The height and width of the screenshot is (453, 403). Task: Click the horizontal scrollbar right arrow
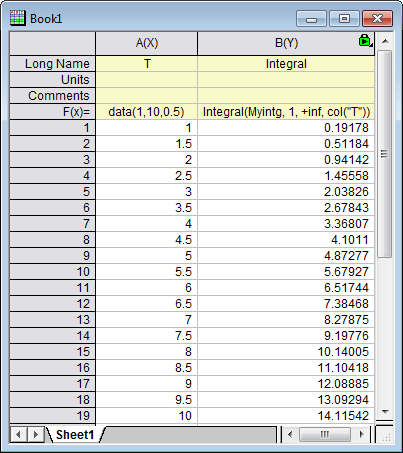(x=362, y=435)
